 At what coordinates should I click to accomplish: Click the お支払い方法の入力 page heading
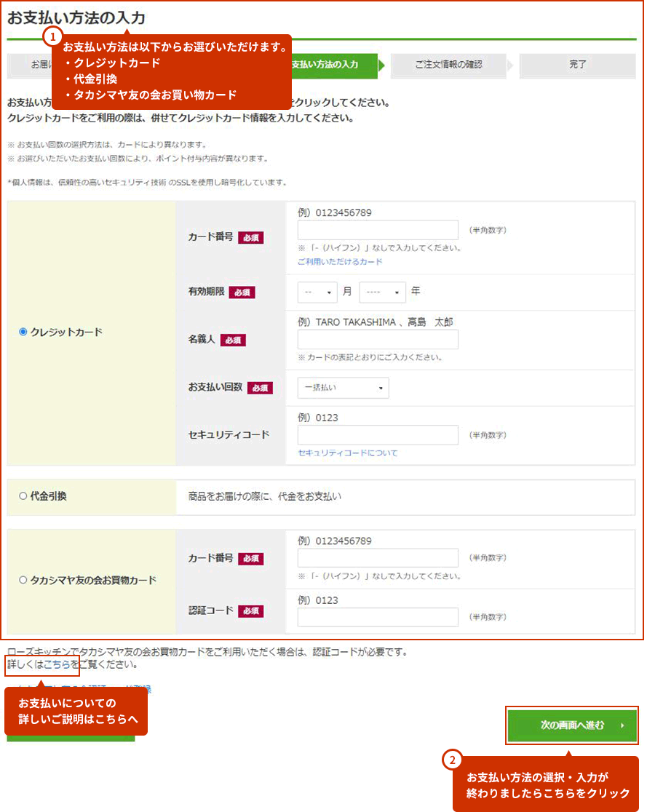click(x=76, y=18)
